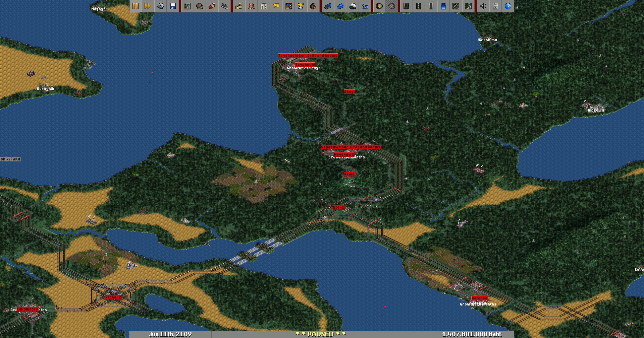644x338 pixels.
Task: Toggle sound and music window
Action: [483, 6]
